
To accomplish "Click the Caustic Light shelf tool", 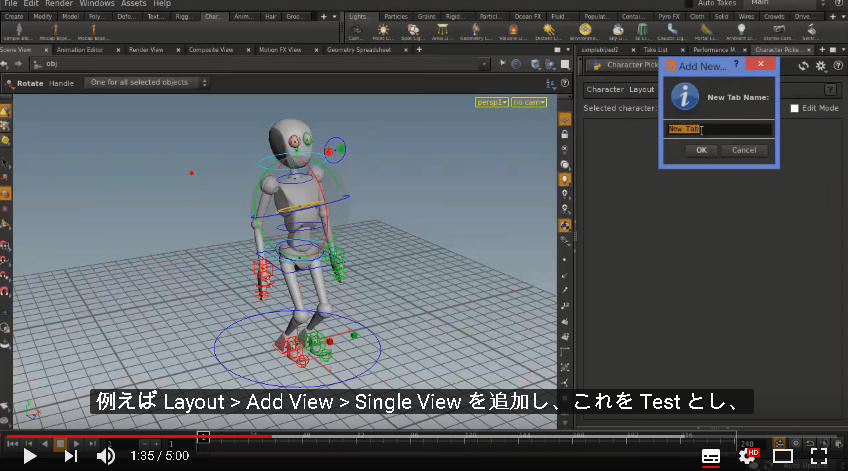I will tap(672, 32).
